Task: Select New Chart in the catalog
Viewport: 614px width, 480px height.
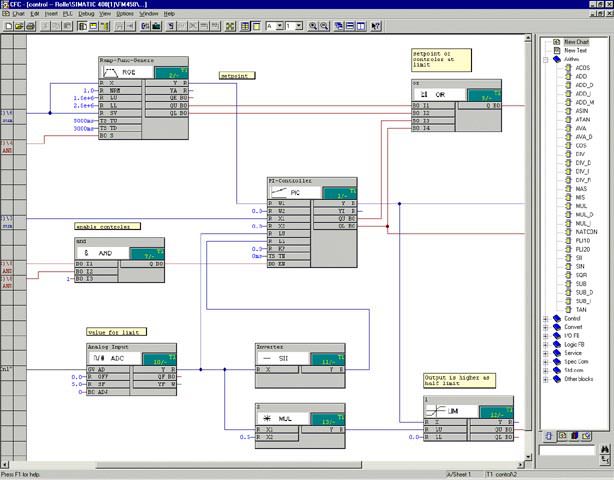Action: (576, 41)
